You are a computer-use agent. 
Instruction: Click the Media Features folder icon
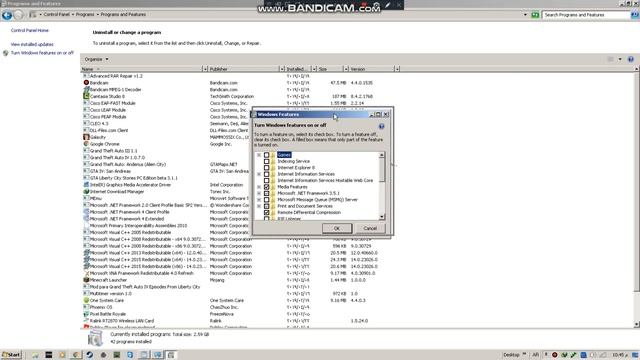pyautogui.click(x=273, y=187)
